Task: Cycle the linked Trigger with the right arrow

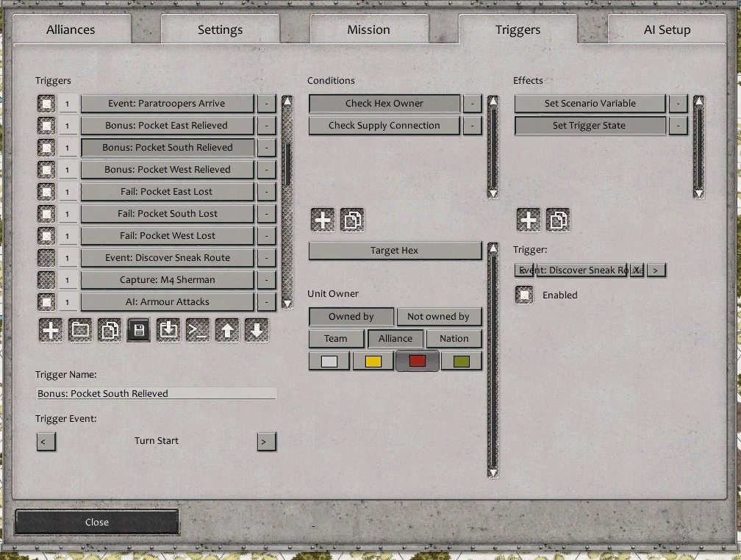Action: [x=655, y=270]
